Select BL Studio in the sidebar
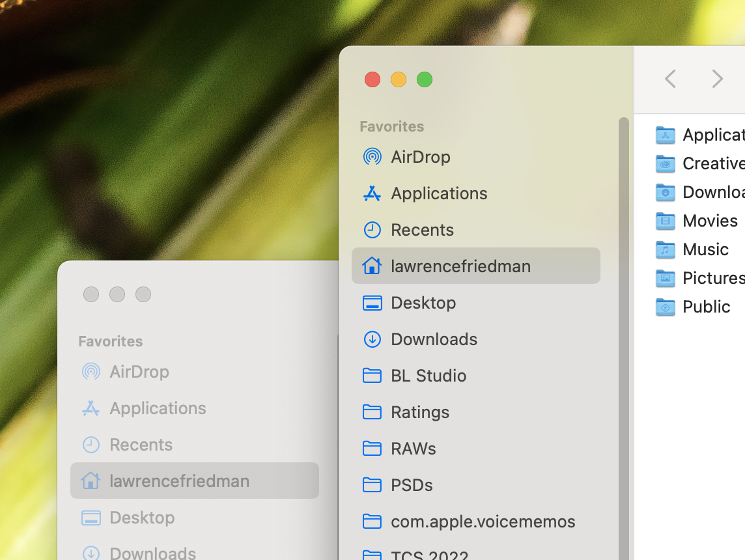This screenshot has height=560, width=745. click(429, 376)
